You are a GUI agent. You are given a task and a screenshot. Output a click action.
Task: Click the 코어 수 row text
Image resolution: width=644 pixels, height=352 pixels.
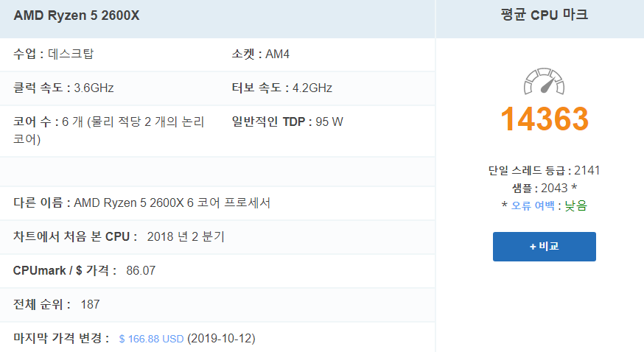(x=109, y=130)
